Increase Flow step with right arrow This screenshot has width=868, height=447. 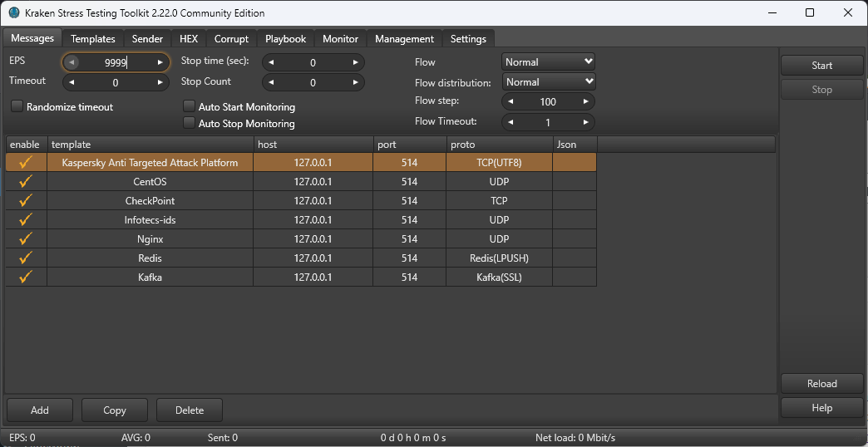586,102
